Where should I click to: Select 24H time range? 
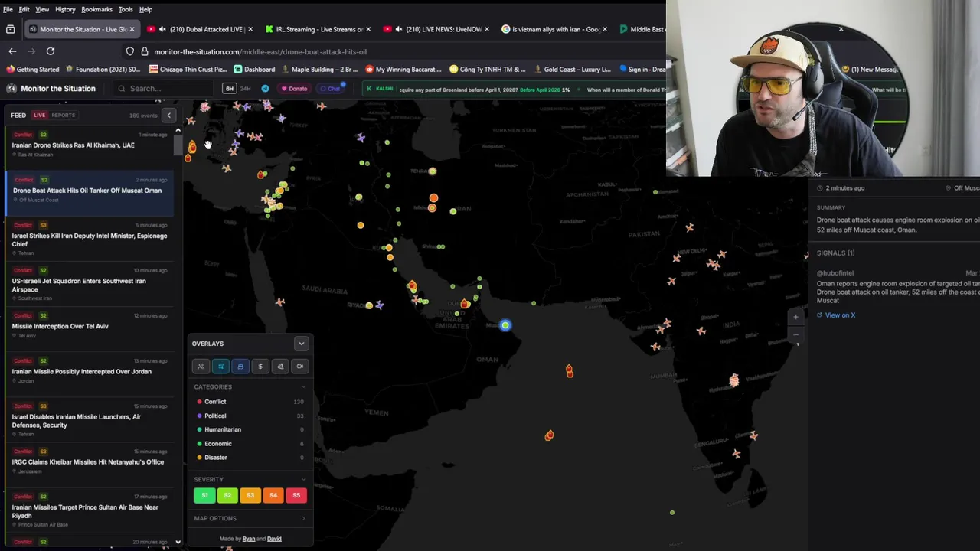point(245,89)
